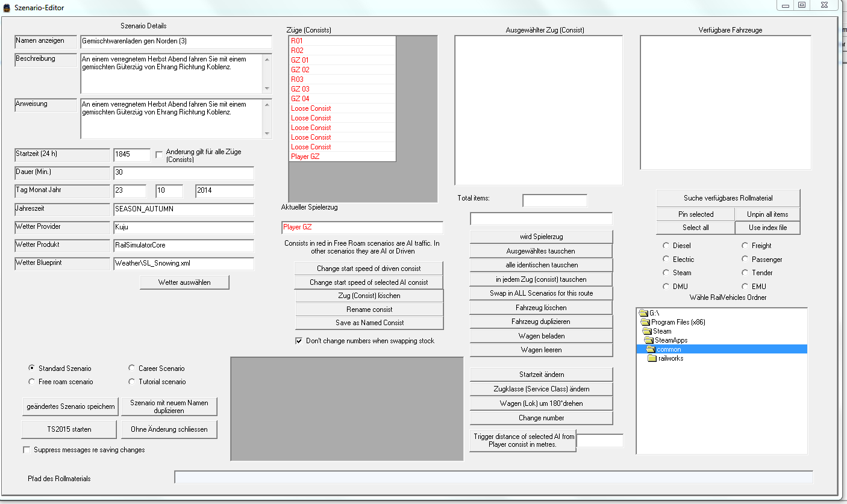Image resolution: width=847 pixels, height=504 pixels.
Task: Click the Dauer (Min.) field showing 30
Action: (x=184, y=173)
